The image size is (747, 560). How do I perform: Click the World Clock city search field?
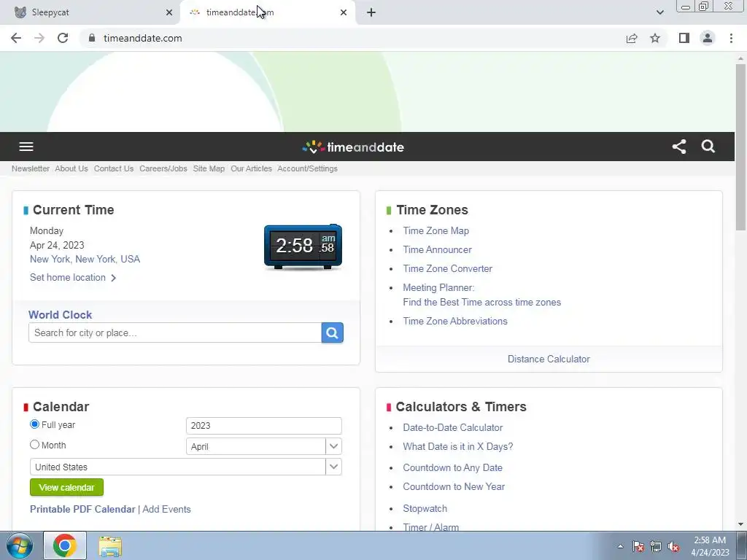[175, 332]
